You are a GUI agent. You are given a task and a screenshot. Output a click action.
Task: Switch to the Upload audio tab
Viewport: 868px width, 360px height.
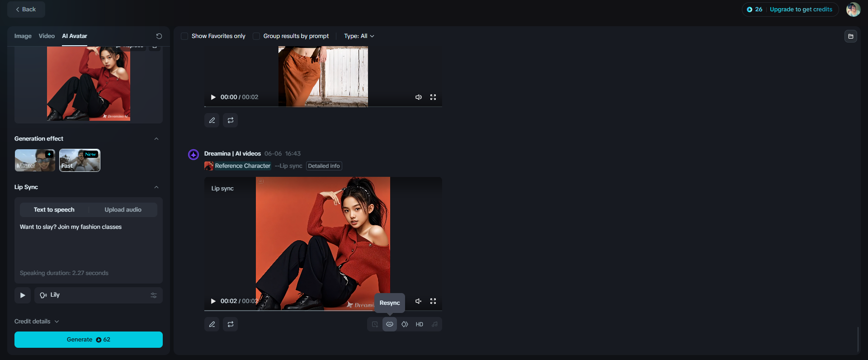coord(123,210)
